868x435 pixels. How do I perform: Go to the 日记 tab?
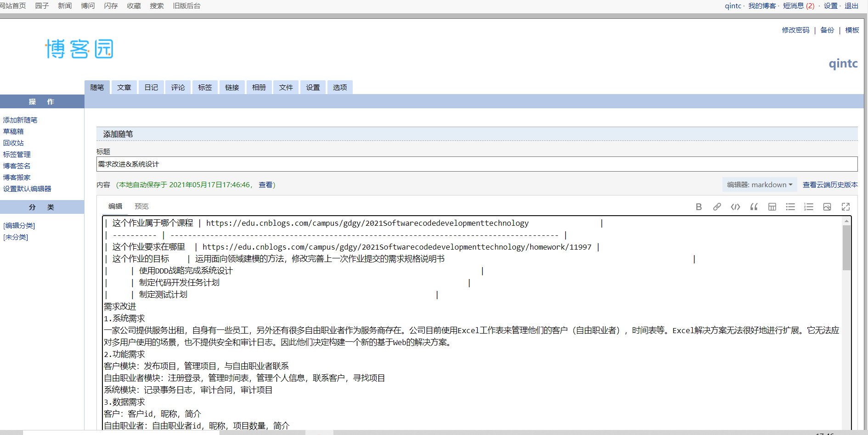(151, 87)
